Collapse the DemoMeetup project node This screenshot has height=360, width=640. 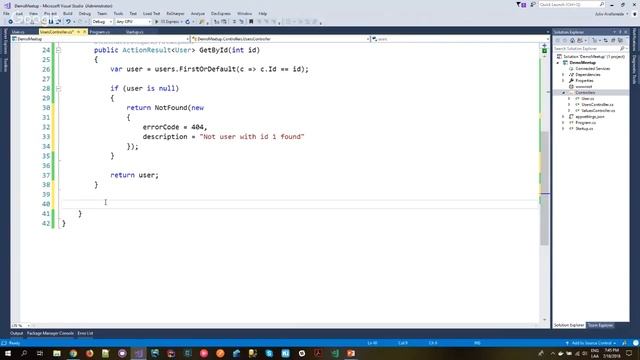[x=558, y=63]
